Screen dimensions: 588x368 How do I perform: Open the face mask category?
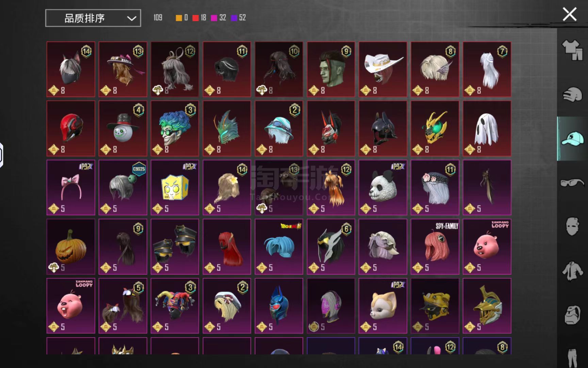pyautogui.click(x=572, y=226)
